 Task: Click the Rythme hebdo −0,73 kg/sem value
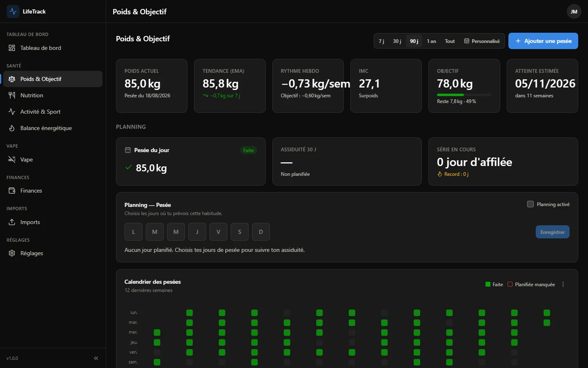click(316, 84)
